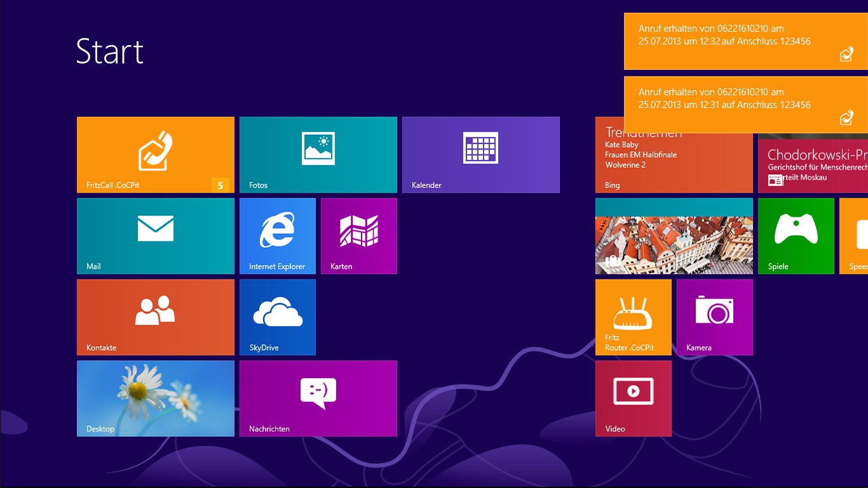The width and height of the screenshot is (868, 488).
Task: Click the badge count 5 on FritzCall tile
Action: (220, 186)
